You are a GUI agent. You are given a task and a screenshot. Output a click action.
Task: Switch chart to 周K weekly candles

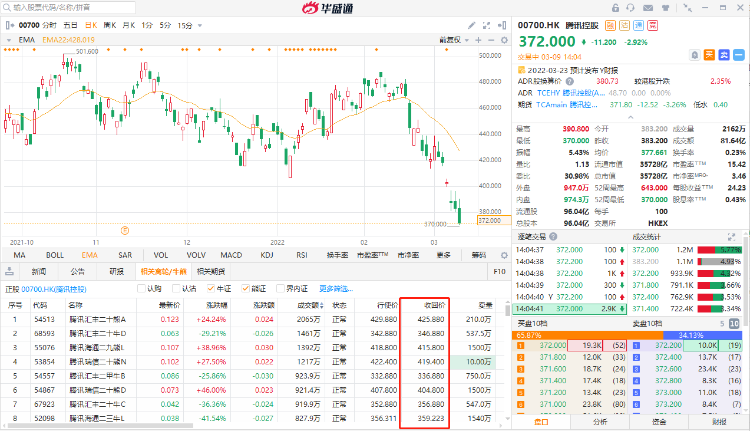[110, 25]
